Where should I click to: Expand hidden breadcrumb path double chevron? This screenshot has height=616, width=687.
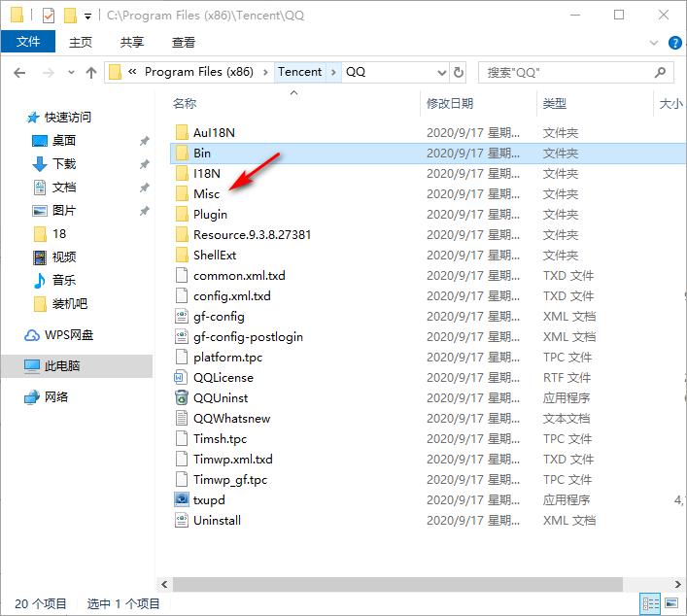point(132,72)
